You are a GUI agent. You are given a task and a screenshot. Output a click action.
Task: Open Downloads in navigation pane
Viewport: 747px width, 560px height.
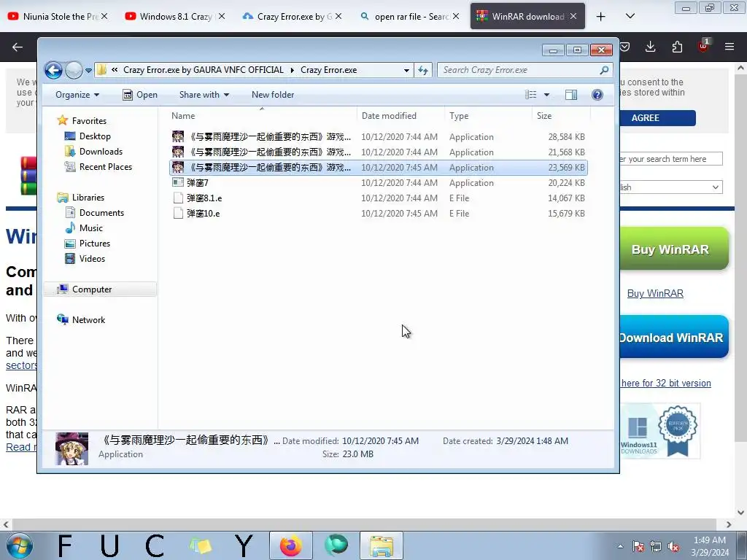tap(101, 152)
